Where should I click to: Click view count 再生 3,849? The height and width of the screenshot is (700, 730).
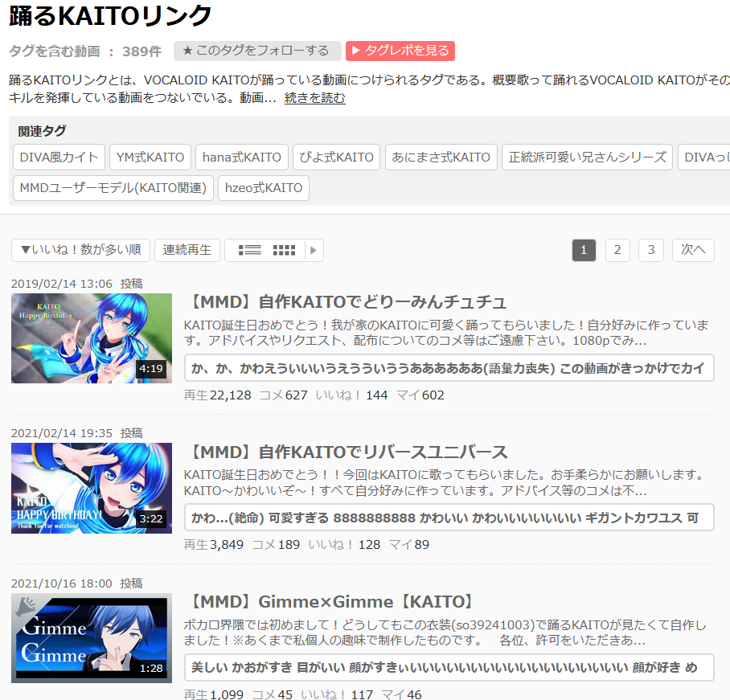[x=214, y=545]
